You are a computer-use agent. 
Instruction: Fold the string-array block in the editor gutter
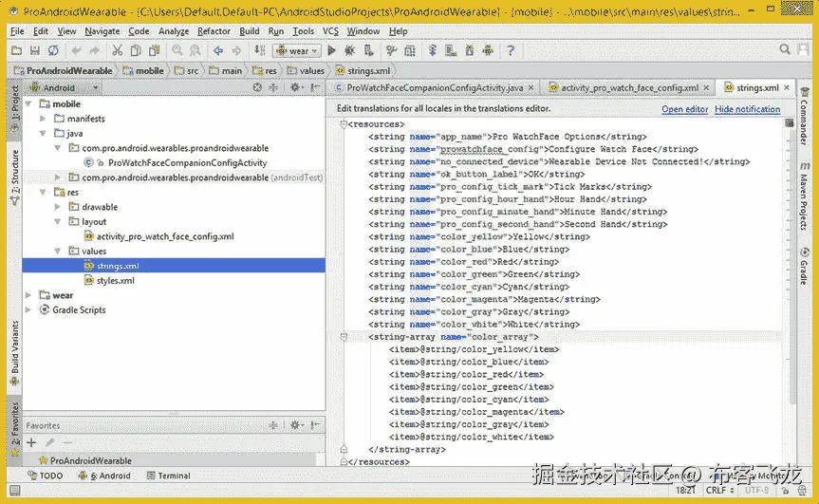pyautogui.click(x=344, y=337)
